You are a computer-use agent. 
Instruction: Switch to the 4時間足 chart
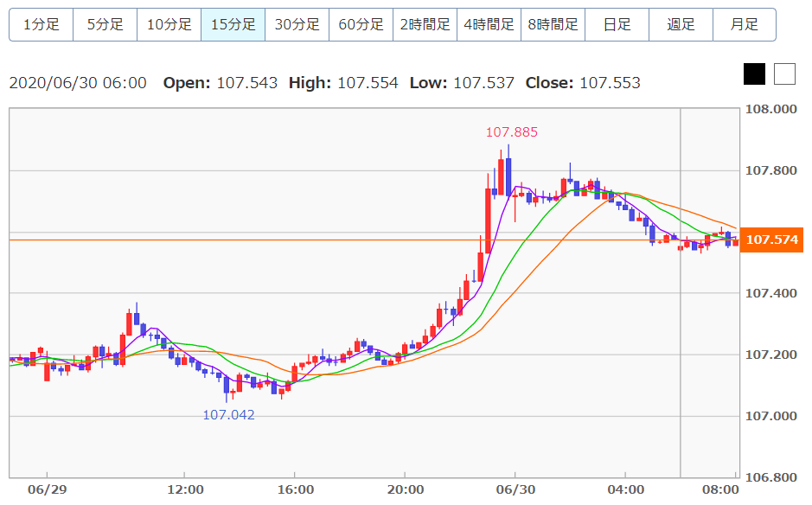[x=489, y=24]
